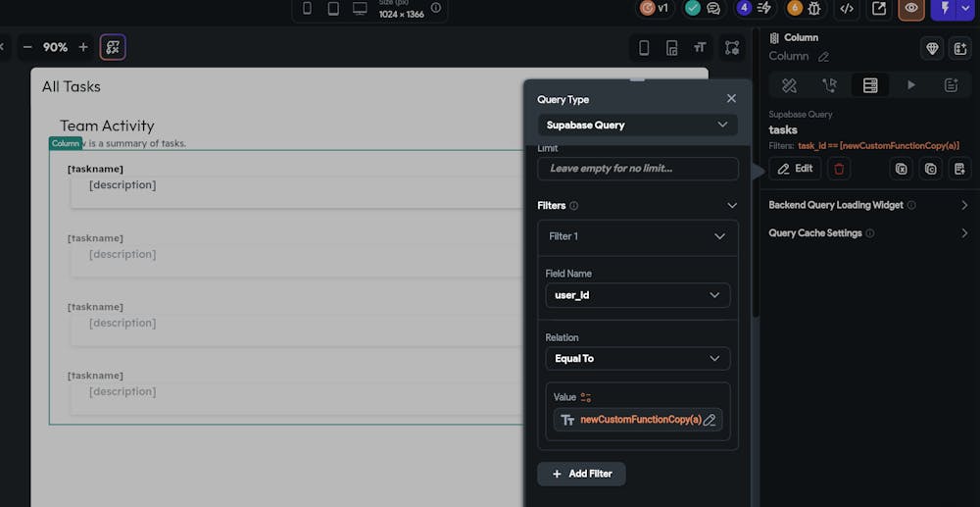Click the paste query document icon

[x=960, y=169]
